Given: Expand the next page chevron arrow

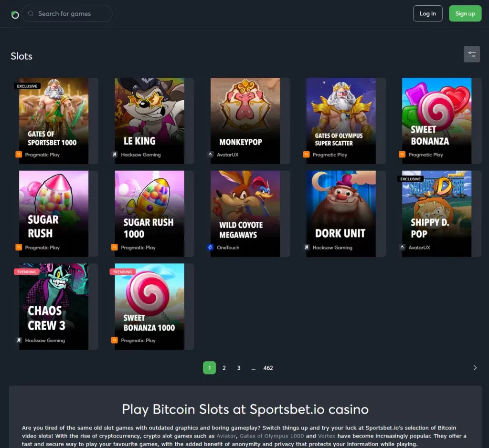Looking at the screenshot, I should point(475,368).
